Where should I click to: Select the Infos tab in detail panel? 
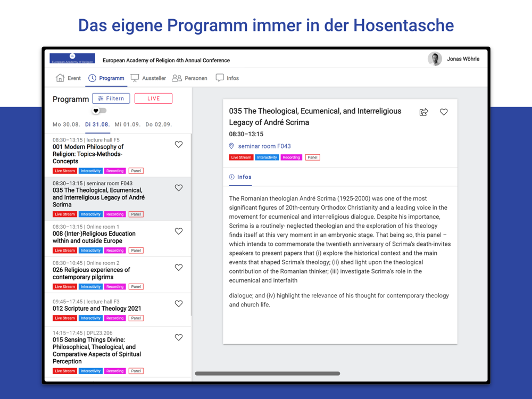click(x=240, y=177)
